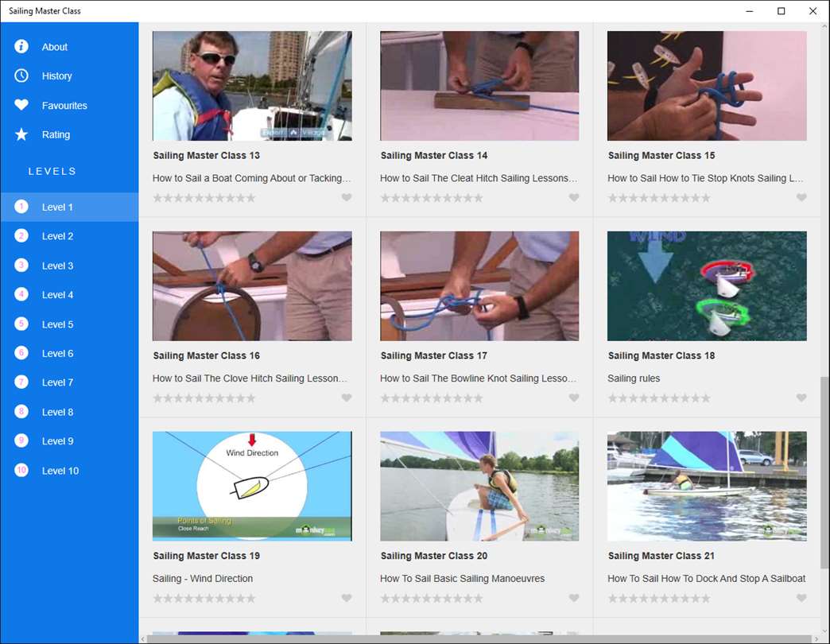Click the Level 7 number badge
Screen dimensions: 830x644
click(x=21, y=382)
